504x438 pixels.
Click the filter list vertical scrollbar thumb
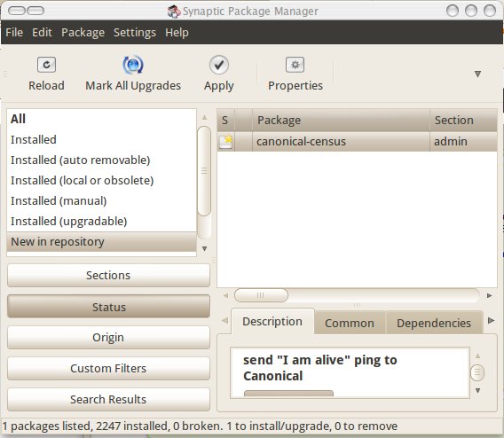(204, 171)
